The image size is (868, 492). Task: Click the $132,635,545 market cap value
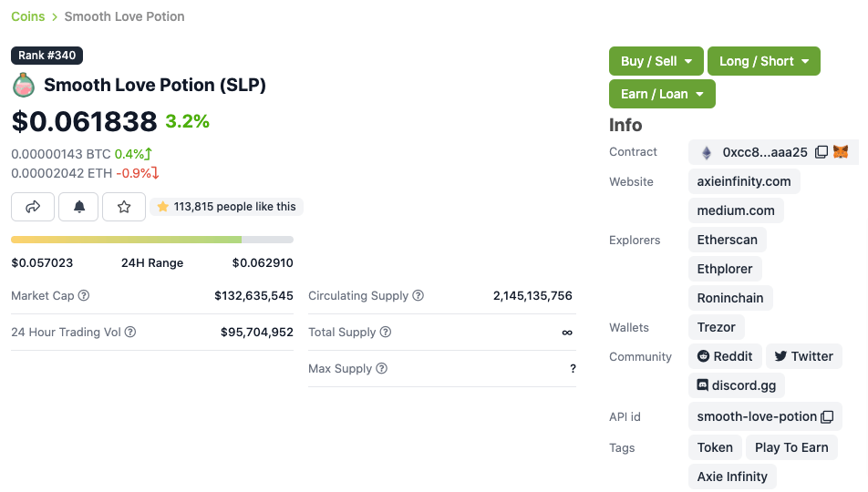pos(253,295)
